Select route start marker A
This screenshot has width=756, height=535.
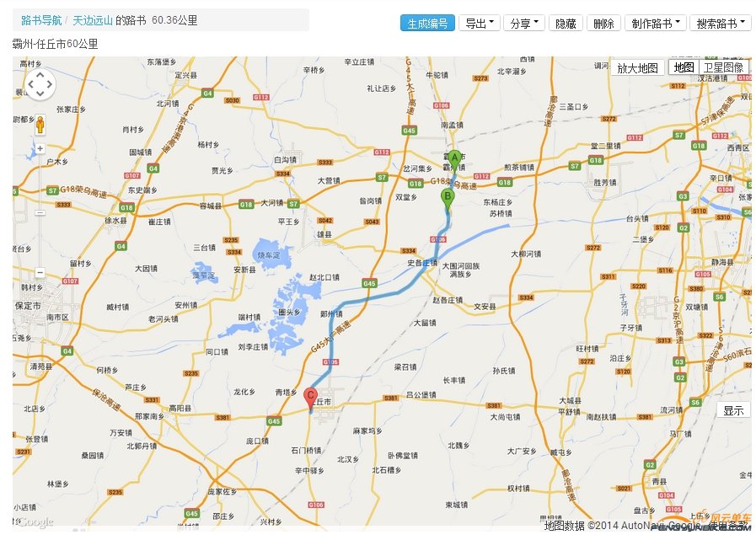[453, 157]
